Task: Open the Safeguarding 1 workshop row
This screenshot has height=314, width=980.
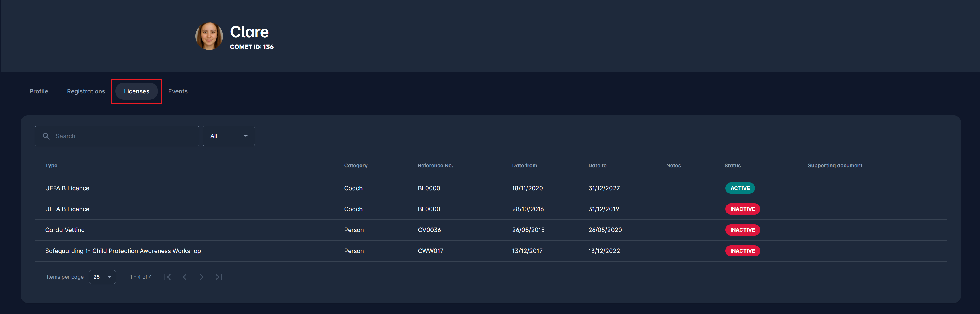Action: coord(123,251)
